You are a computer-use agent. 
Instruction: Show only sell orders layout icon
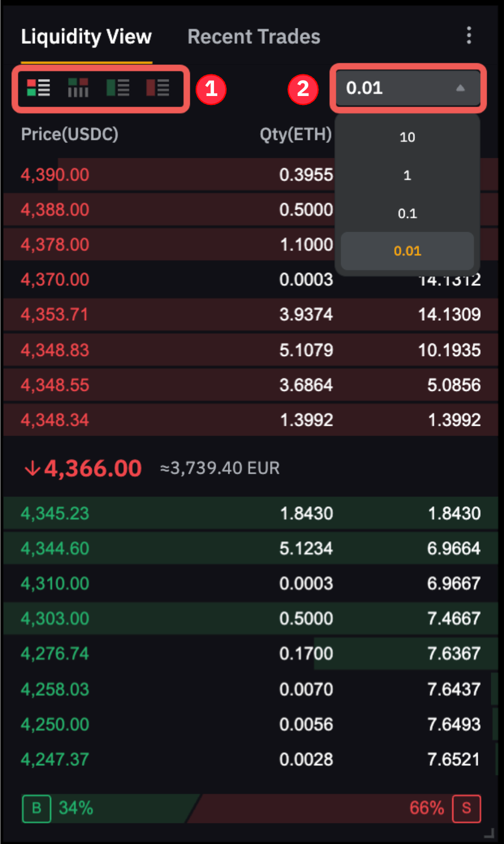point(158,88)
